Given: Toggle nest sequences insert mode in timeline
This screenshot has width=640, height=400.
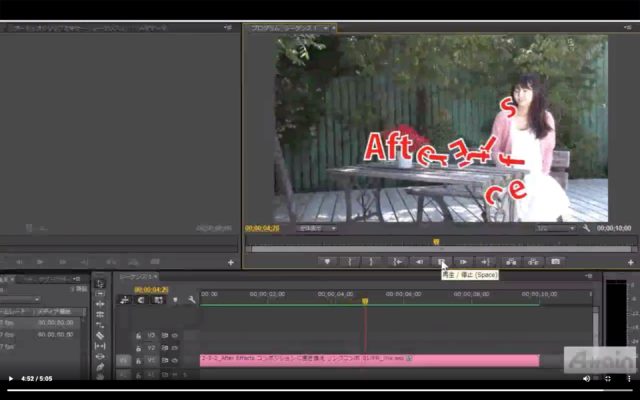Looking at the screenshot, I should (124, 300).
